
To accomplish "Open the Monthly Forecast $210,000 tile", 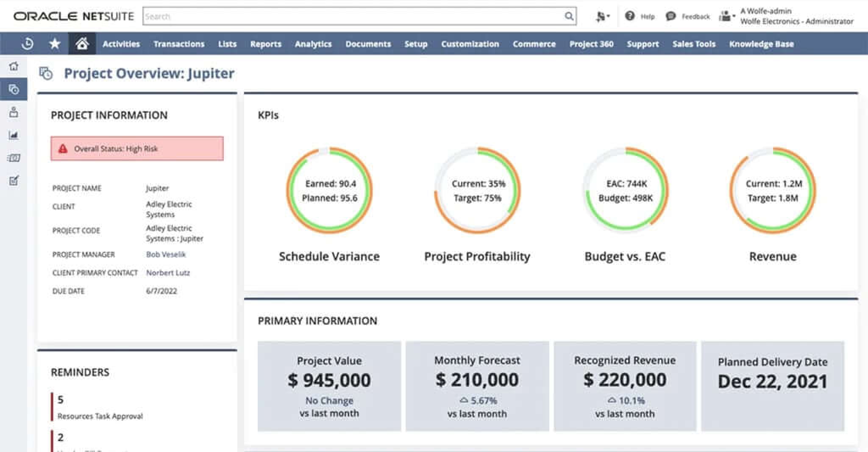I will [477, 386].
